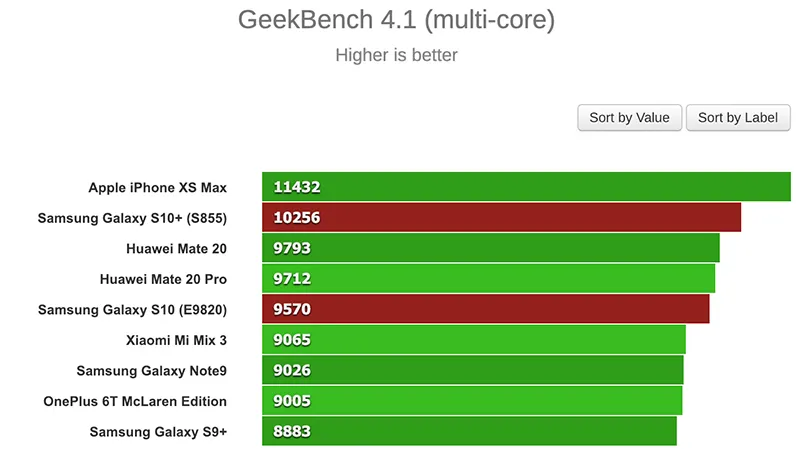Click the Apple iPhone XS Max bar
This screenshot has width=800, height=449.
click(x=526, y=187)
